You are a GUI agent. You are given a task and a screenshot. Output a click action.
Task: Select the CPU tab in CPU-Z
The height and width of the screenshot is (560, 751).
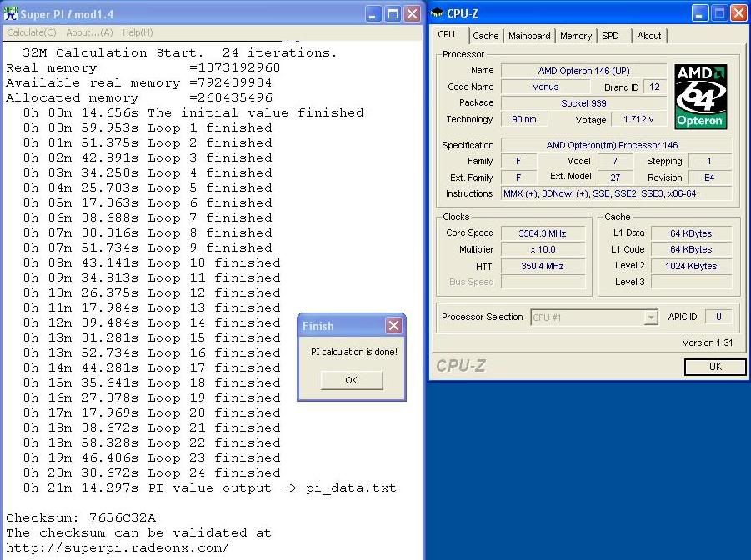click(x=447, y=34)
